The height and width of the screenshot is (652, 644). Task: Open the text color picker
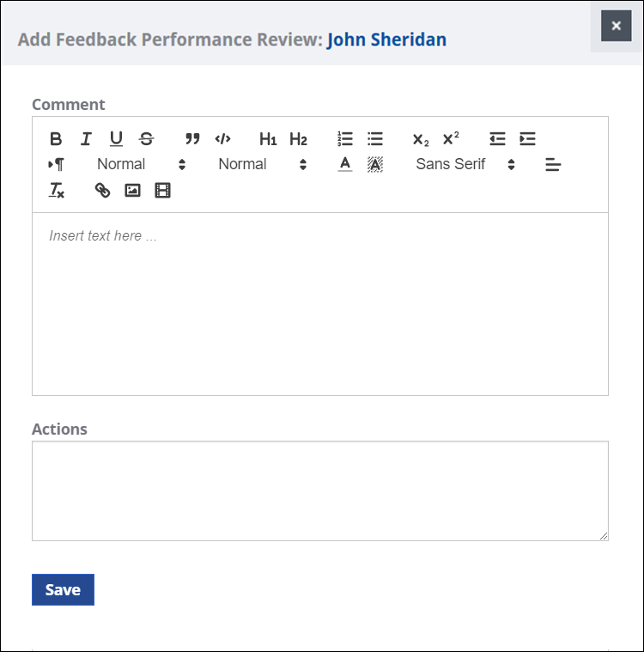(x=345, y=165)
